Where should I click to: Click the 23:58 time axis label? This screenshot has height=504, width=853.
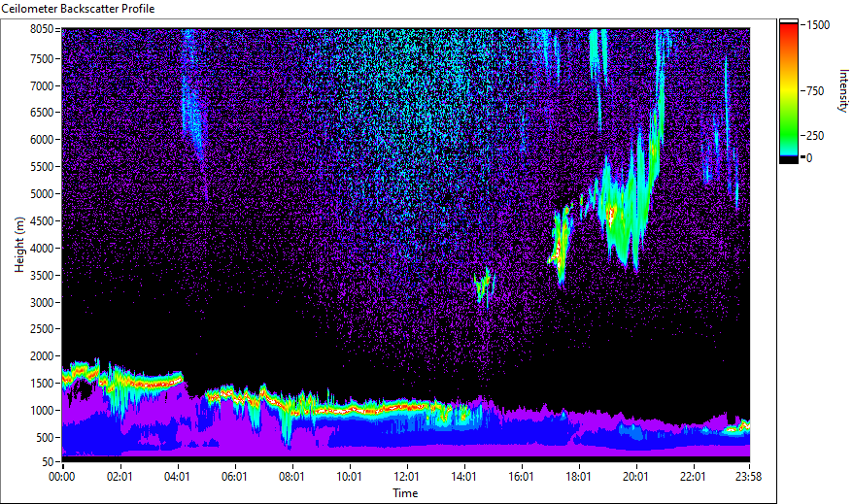pos(748,477)
